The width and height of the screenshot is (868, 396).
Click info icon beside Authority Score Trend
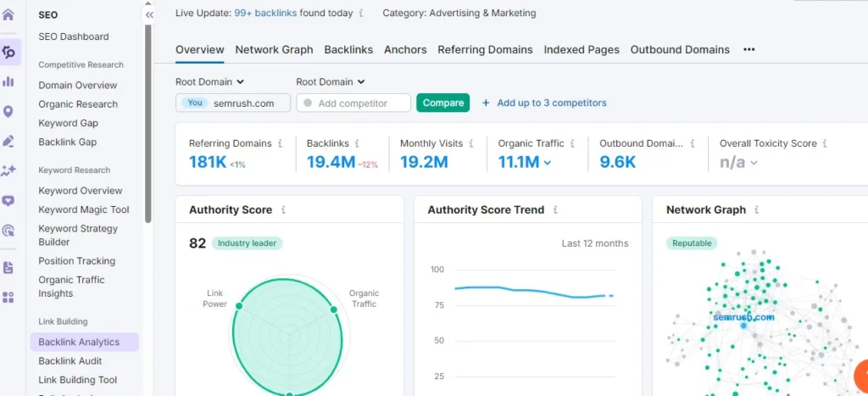(556, 210)
